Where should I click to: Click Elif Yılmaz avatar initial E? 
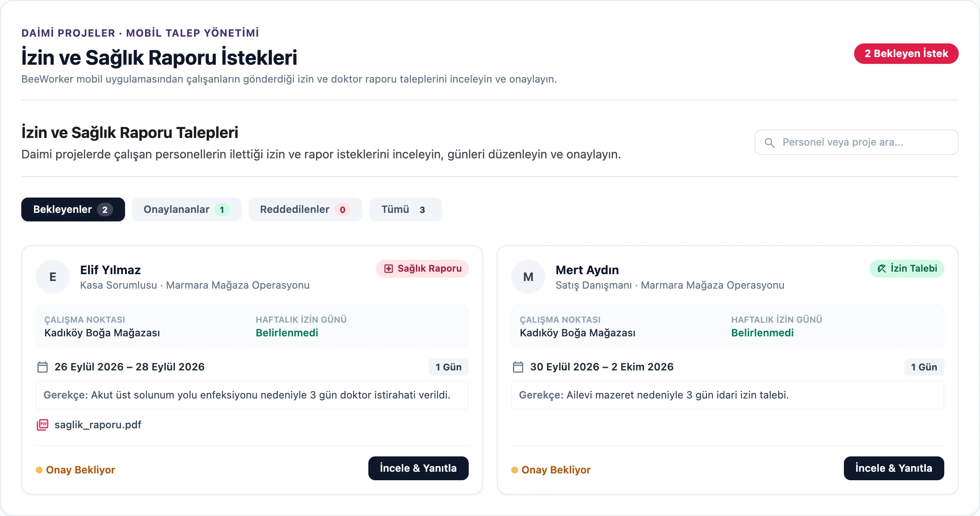click(x=53, y=277)
